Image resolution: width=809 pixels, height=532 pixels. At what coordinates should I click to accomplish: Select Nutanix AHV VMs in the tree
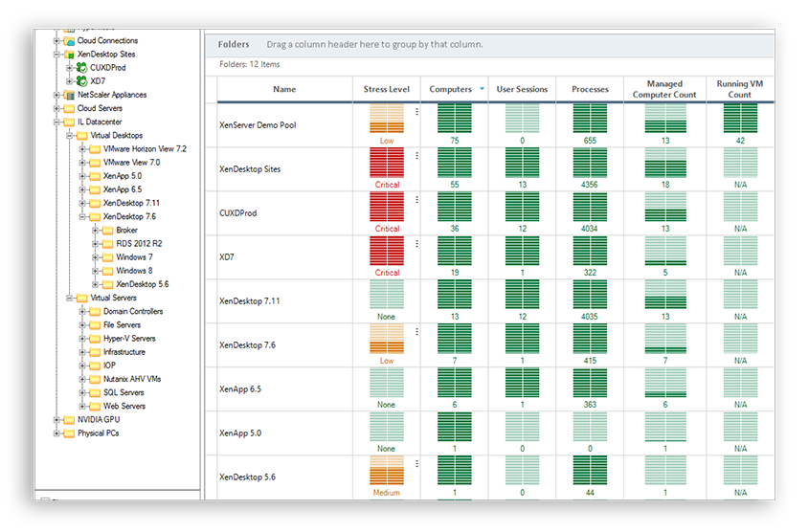click(x=132, y=380)
